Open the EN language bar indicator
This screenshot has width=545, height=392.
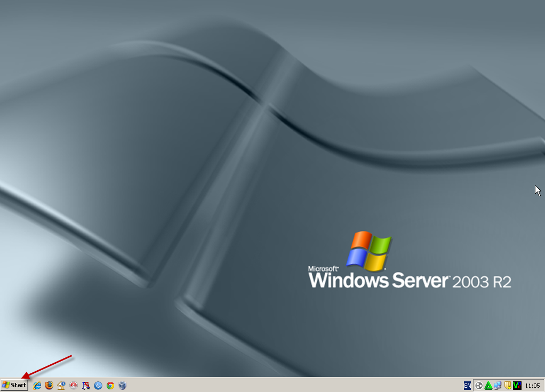[x=467, y=386]
